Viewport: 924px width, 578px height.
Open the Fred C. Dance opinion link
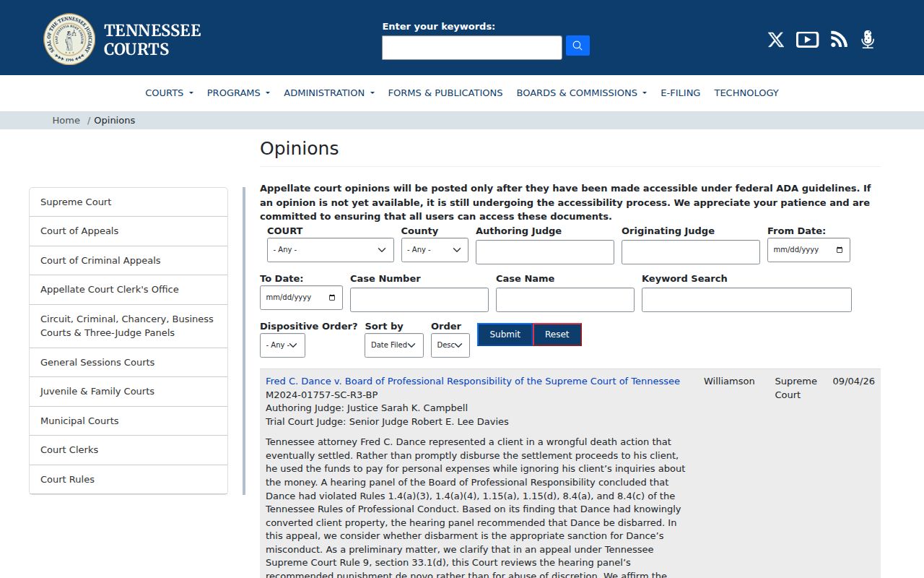473,381
